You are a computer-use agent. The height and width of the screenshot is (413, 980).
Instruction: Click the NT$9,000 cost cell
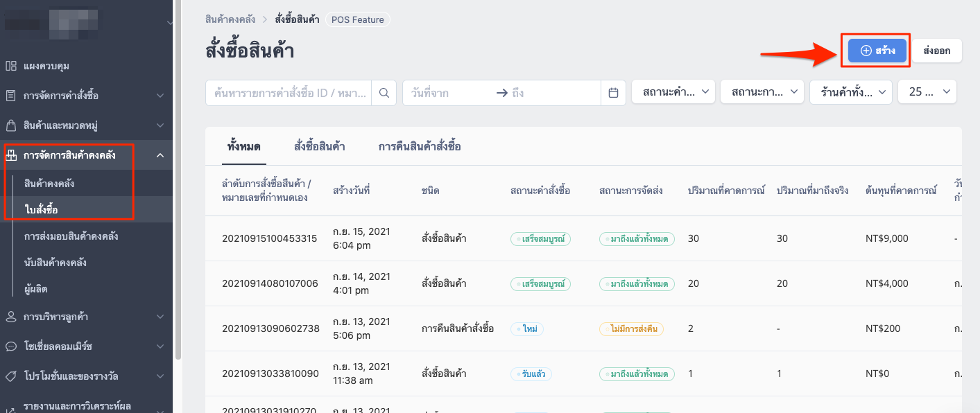[887, 238]
